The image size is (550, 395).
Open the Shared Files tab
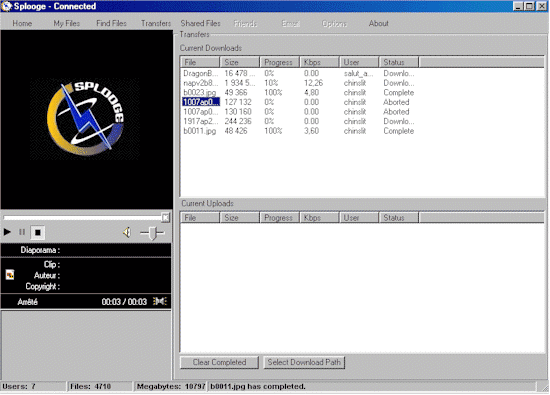[x=200, y=24]
